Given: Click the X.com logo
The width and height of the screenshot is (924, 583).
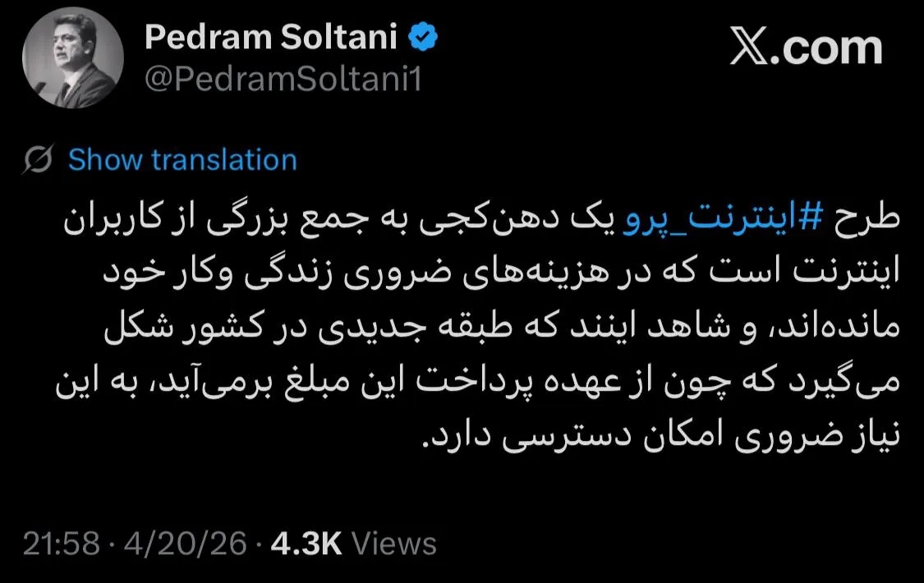Looking at the screenshot, I should 806,48.
